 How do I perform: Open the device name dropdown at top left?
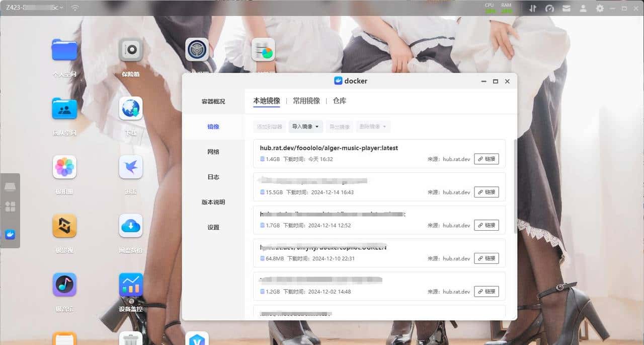[33, 8]
